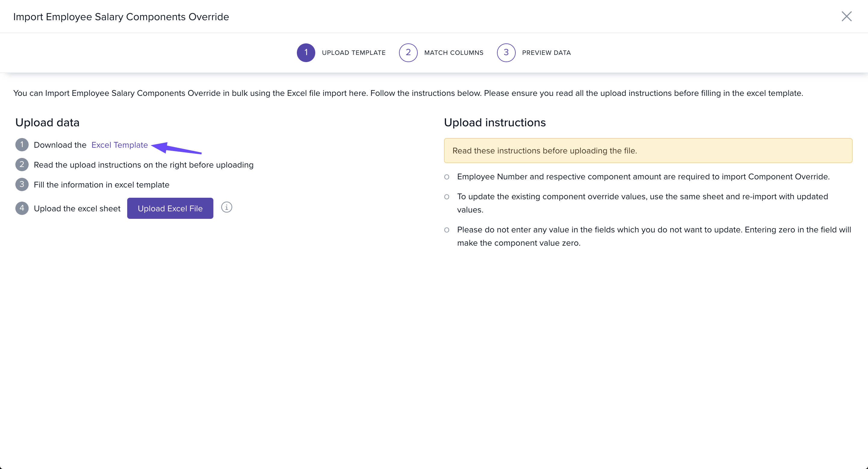Go to the Upload Template step label
Viewport: 868px width, 469px height.
click(x=354, y=53)
